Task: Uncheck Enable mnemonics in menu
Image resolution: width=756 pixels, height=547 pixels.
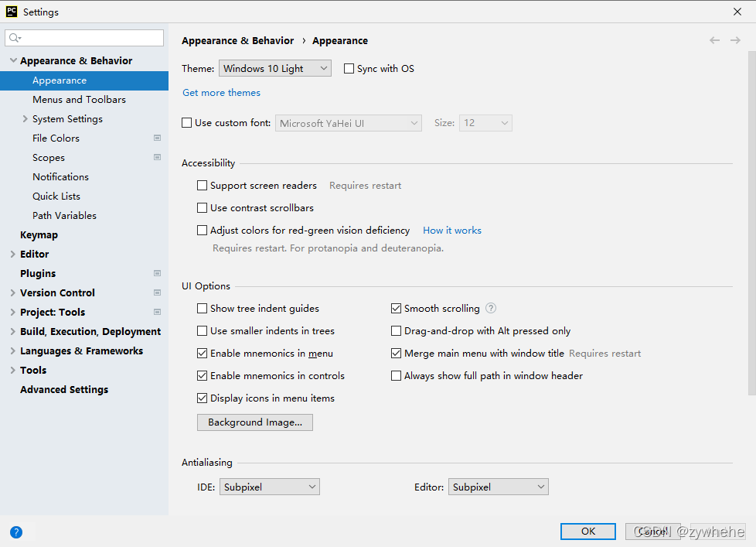Action: tap(202, 353)
